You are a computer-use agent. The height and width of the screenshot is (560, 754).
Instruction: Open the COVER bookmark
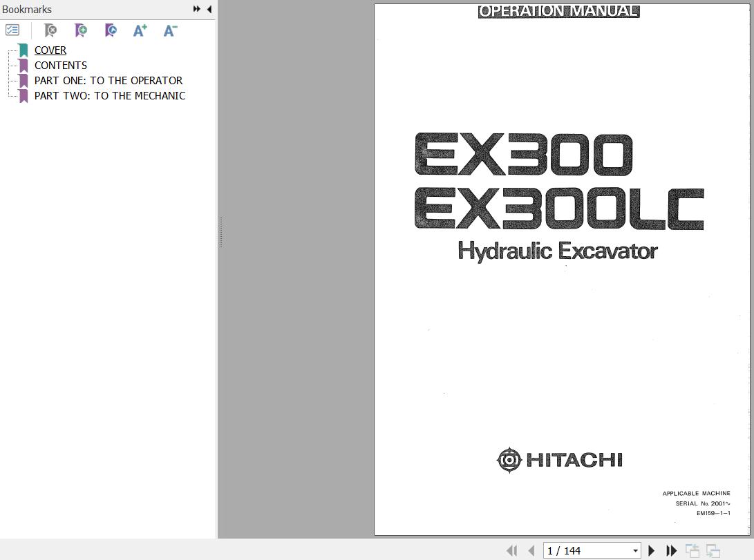coord(50,50)
